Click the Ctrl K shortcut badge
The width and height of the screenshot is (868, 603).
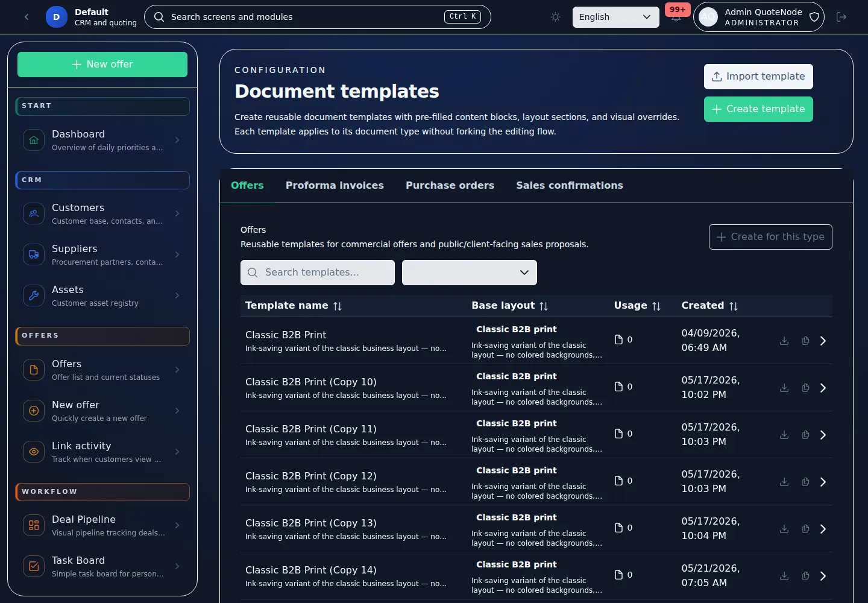pyautogui.click(x=462, y=17)
